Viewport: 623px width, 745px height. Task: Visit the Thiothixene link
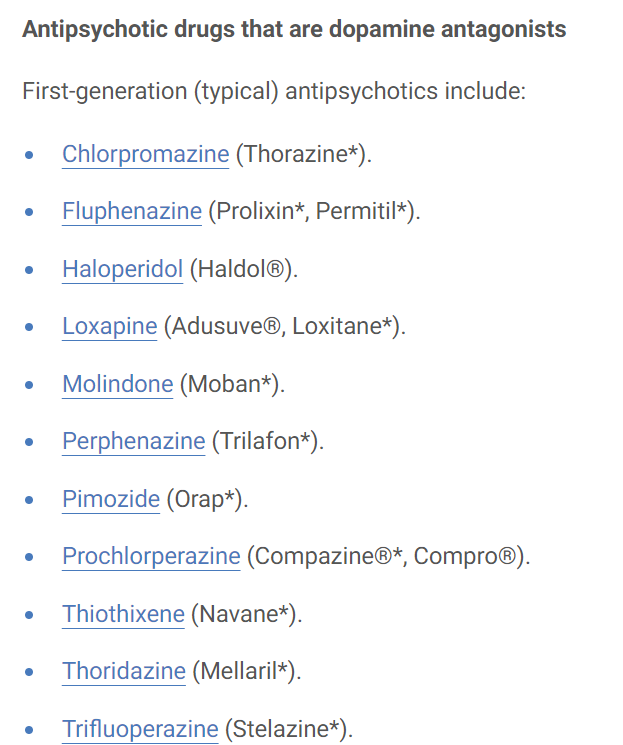click(x=123, y=614)
